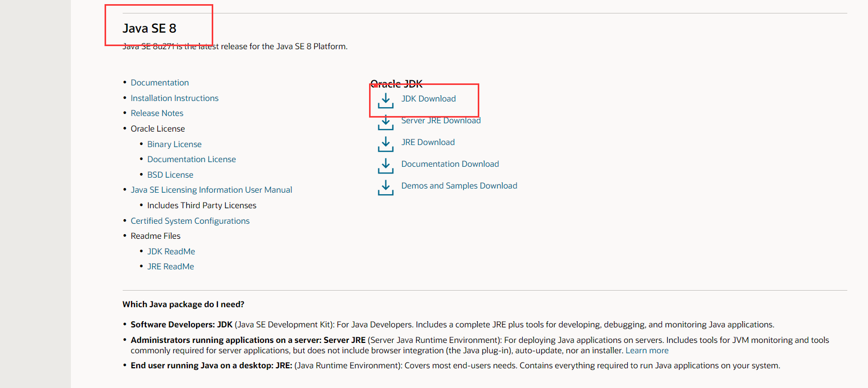This screenshot has width=868, height=388.
Task: Open the Documentation Download link
Action: point(450,164)
